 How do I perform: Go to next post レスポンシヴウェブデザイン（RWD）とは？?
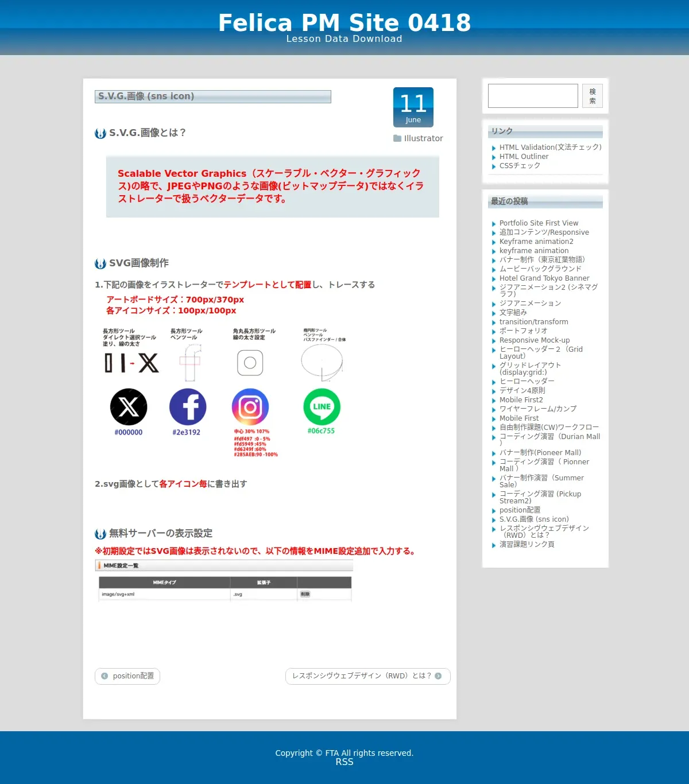tap(368, 676)
